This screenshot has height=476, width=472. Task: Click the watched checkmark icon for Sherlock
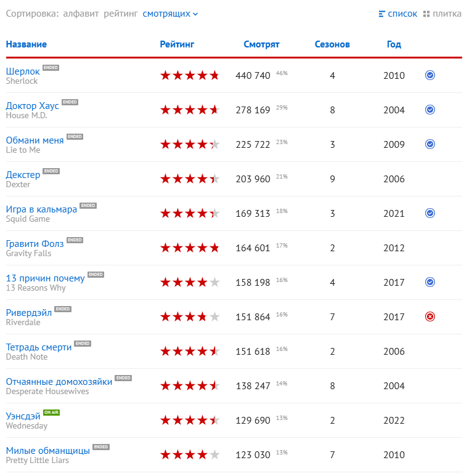coord(430,75)
